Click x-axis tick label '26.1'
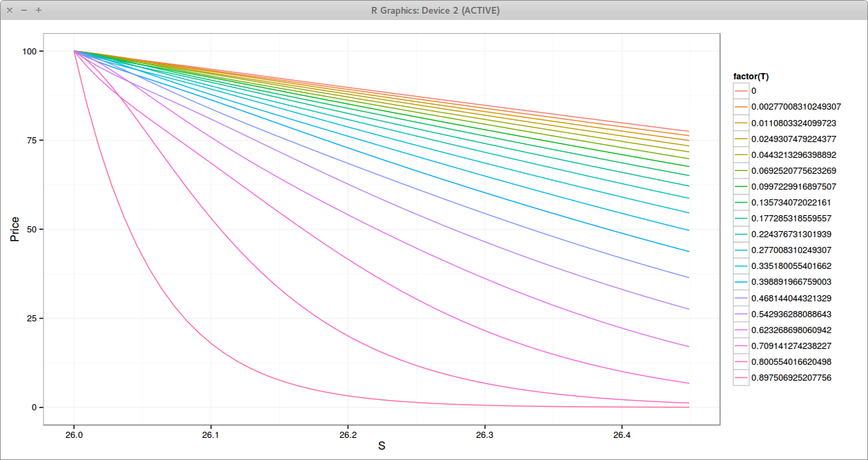This screenshot has height=460, width=868. (211, 435)
